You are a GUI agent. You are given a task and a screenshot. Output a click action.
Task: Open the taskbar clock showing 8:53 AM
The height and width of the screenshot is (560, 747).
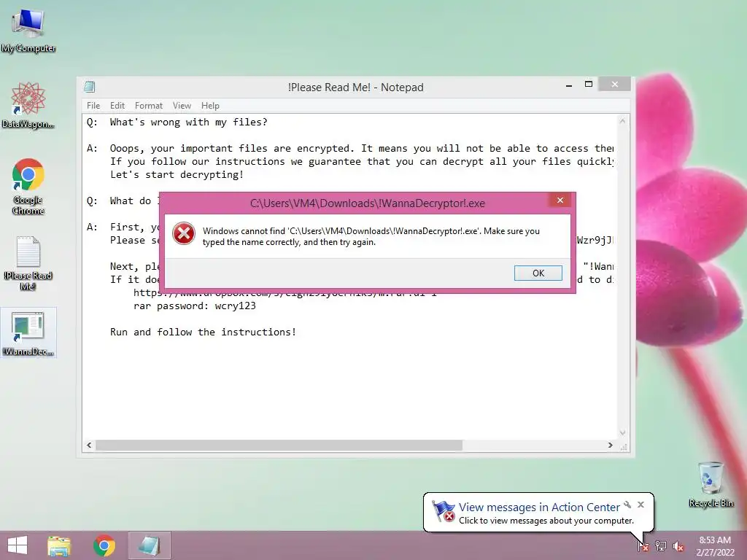pyautogui.click(x=715, y=546)
